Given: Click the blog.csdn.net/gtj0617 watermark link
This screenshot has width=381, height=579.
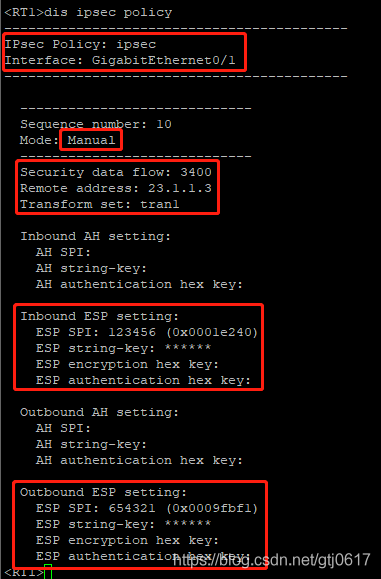Looking at the screenshot, I should (x=272, y=560).
